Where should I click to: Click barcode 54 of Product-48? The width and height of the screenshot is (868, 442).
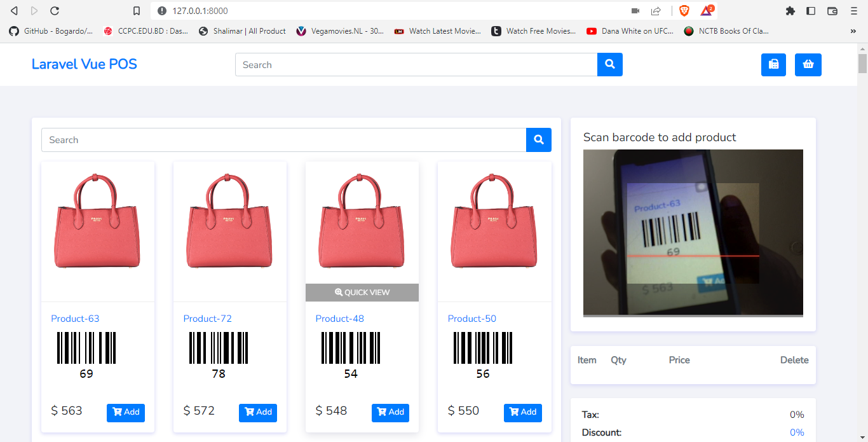point(351,355)
